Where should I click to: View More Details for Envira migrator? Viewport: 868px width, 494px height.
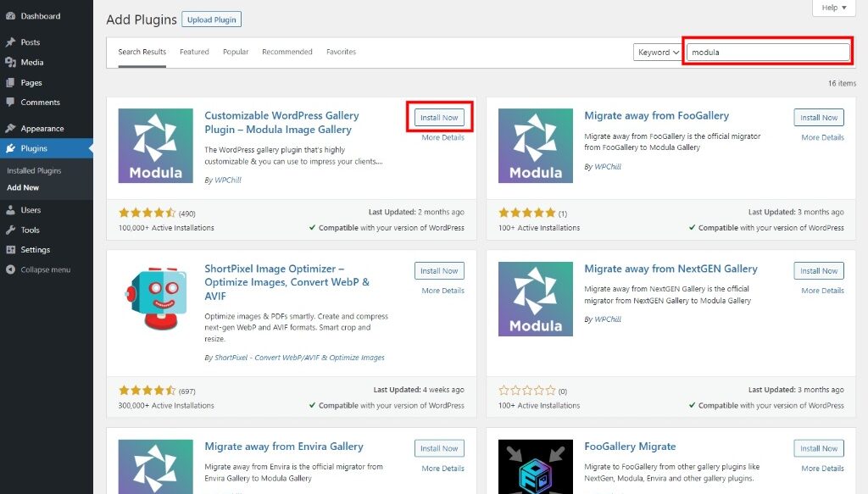(442, 469)
